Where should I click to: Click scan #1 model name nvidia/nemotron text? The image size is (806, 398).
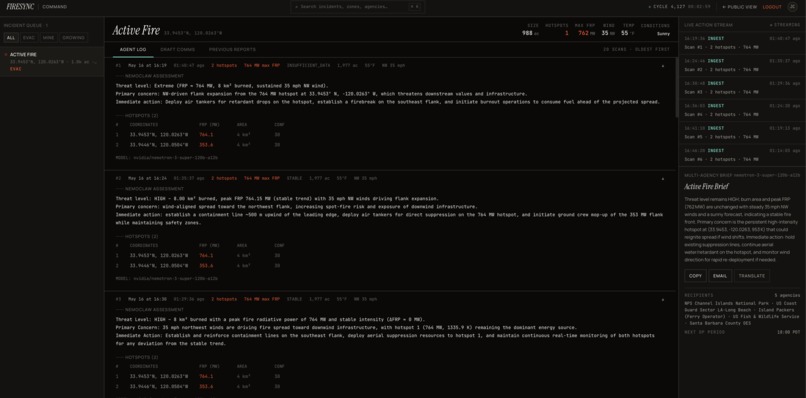175,158
